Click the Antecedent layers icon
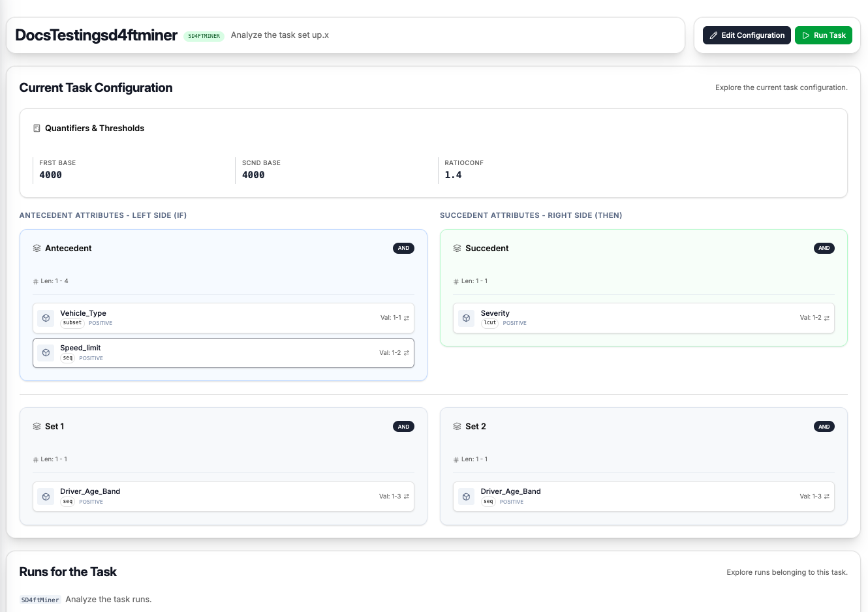The width and height of the screenshot is (868, 612). 37,249
